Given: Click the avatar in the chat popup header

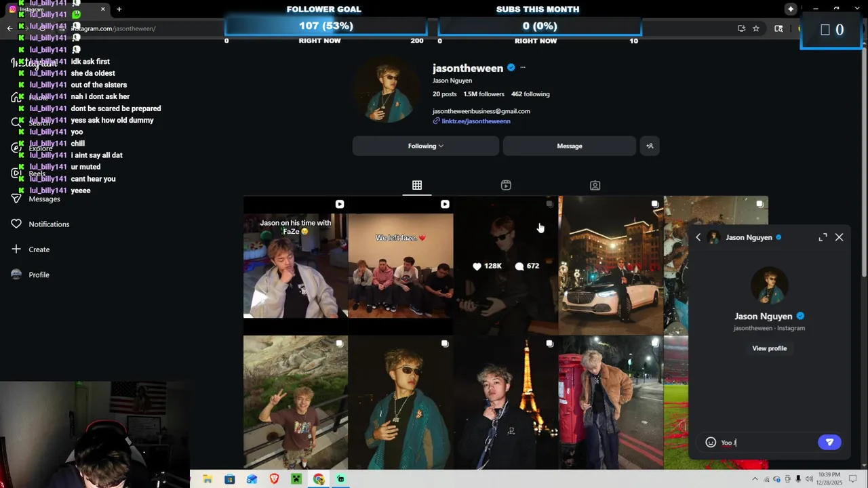Looking at the screenshot, I should click(713, 237).
